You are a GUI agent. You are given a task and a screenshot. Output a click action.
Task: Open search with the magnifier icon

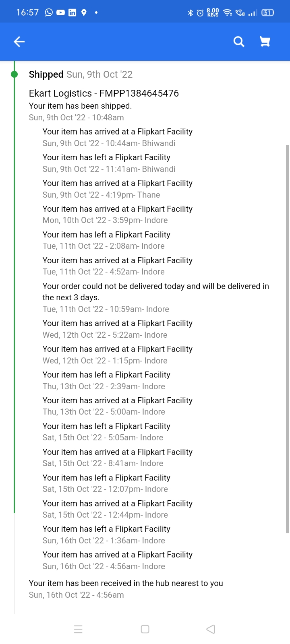239,41
